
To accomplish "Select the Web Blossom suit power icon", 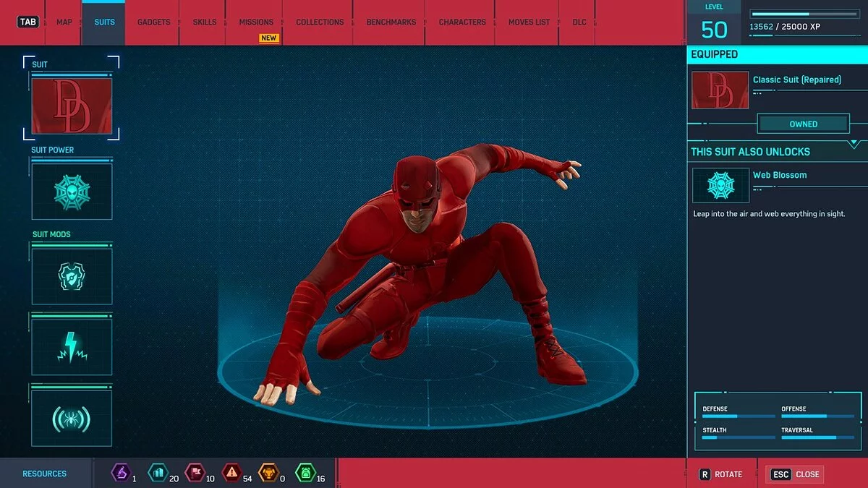I will coord(720,185).
